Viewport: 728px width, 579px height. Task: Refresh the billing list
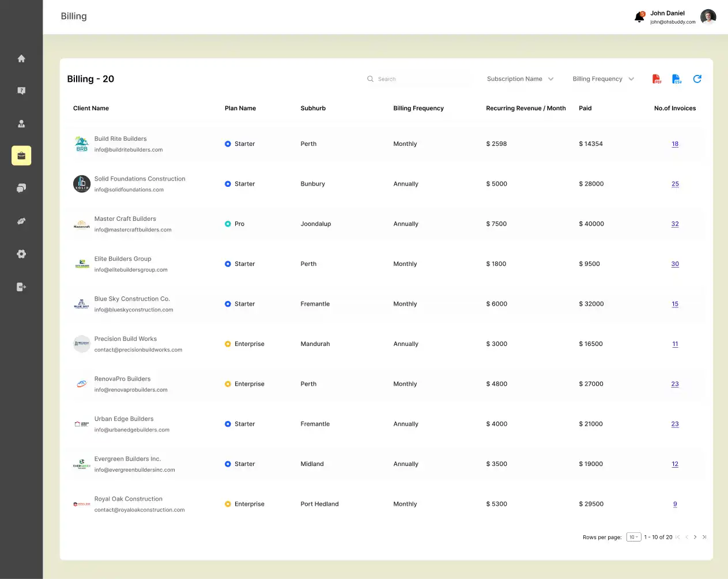697,79
